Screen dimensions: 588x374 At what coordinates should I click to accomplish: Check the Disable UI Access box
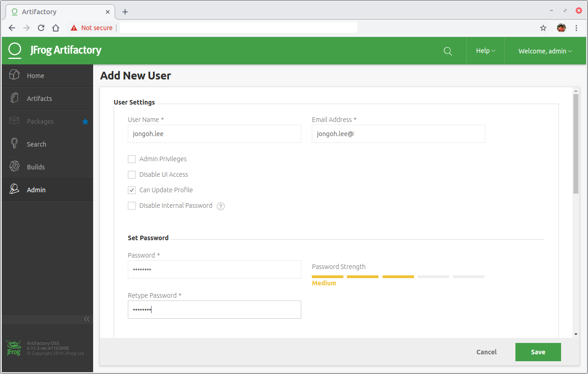(x=132, y=174)
